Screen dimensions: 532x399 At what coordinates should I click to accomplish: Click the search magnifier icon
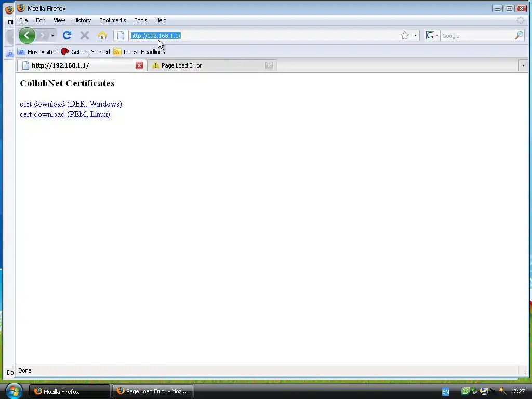coord(519,35)
